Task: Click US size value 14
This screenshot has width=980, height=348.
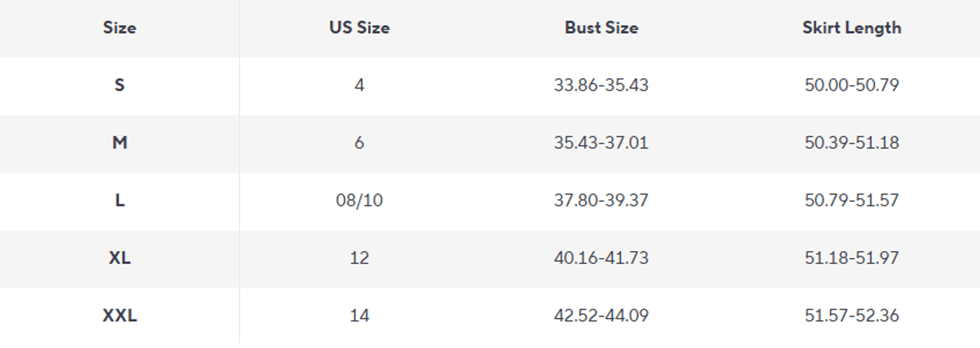Action: point(360,316)
